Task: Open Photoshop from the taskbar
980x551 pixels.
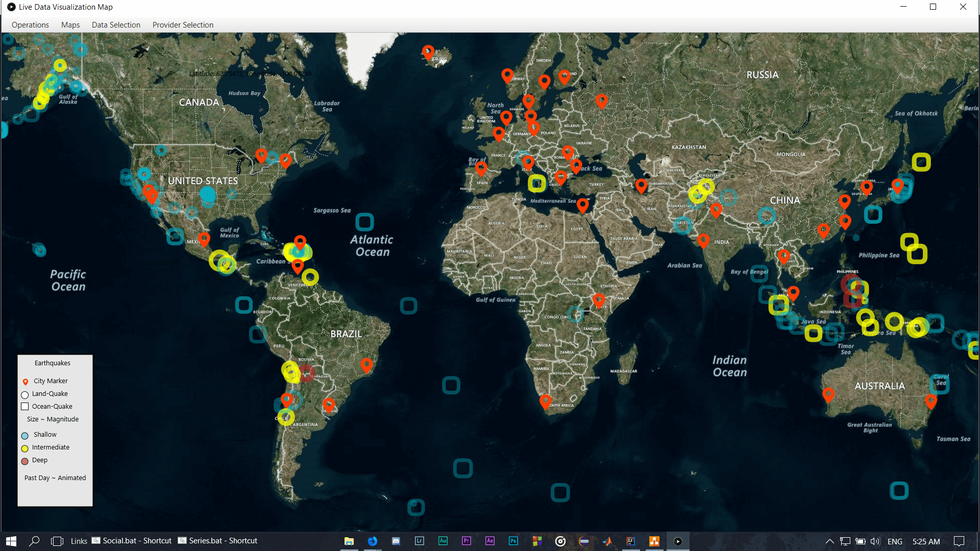Action: (513, 541)
